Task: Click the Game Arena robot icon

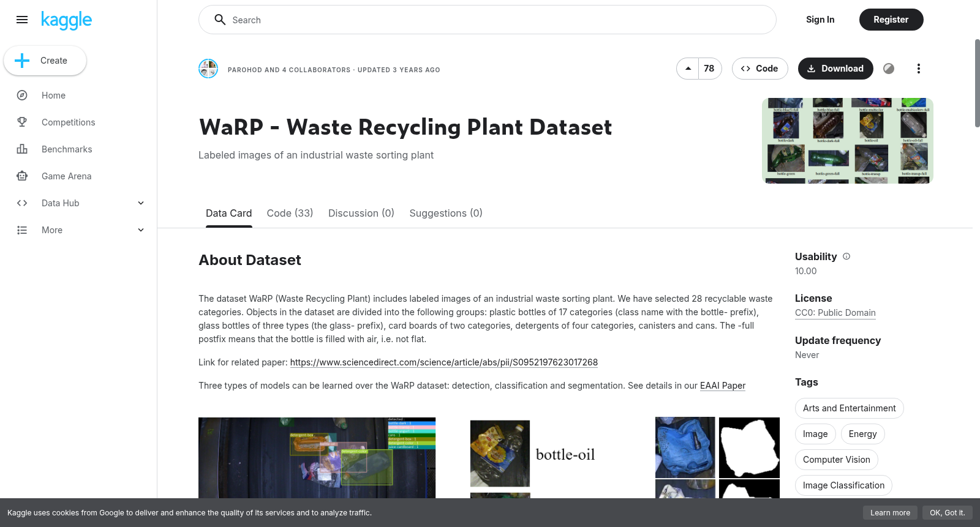Action: 22,176
